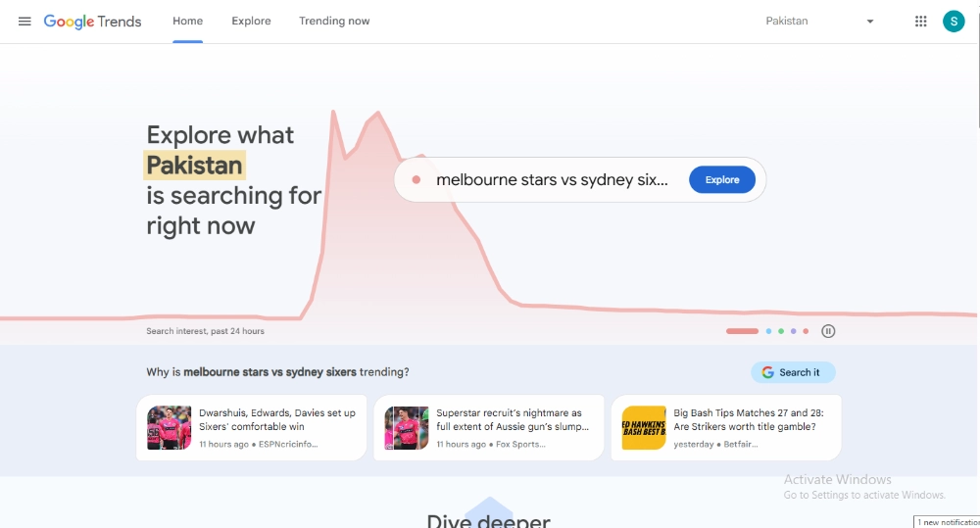980x528 pixels.
Task: Click the Ed Hawkins Bash Best Bets thumbnail
Action: (x=644, y=428)
